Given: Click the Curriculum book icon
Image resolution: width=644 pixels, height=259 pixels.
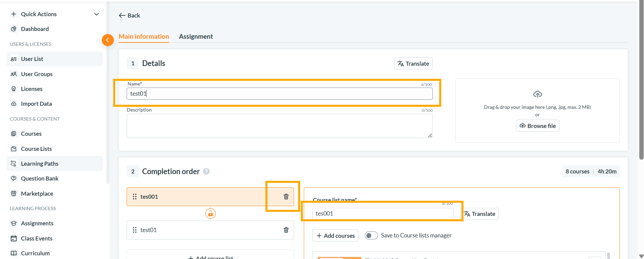Looking at the screenshot, I should [13, 253].
